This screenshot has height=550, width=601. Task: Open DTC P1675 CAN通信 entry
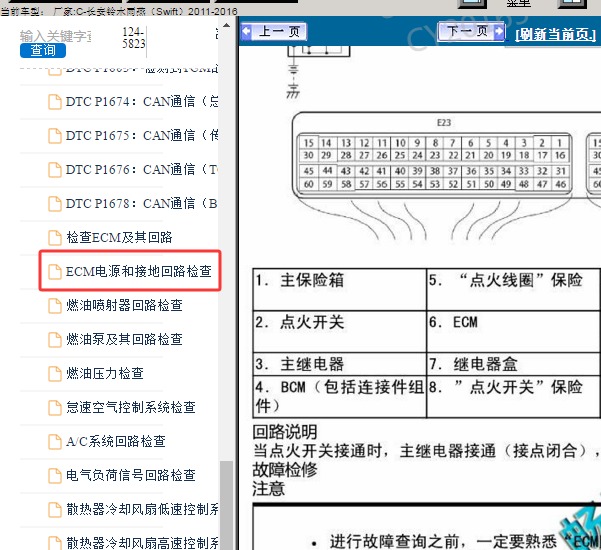pyautogui.click(x=142, y=135)
